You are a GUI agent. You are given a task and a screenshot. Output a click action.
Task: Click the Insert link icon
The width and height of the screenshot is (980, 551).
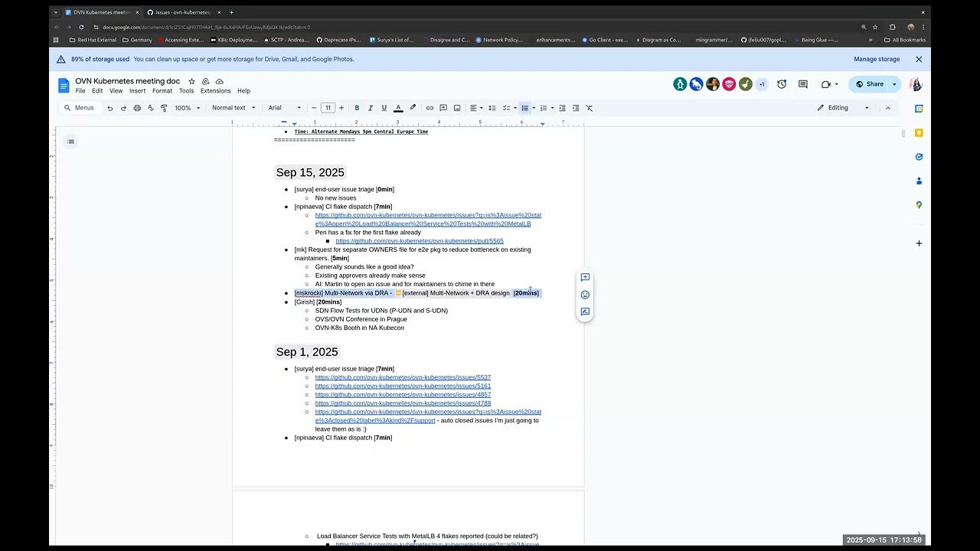pos(430,108)
